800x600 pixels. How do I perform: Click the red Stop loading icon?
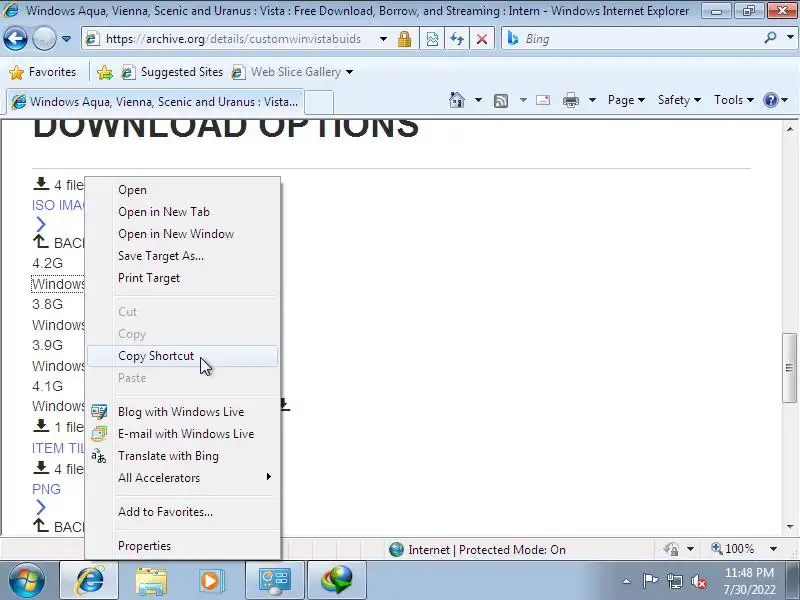481,39
